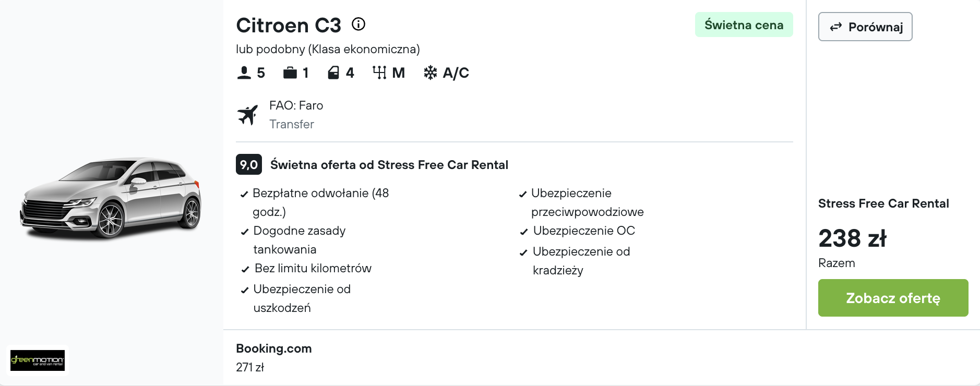
Task: Click the Zobacz ofertę button
Action: [x=893, y=298]
